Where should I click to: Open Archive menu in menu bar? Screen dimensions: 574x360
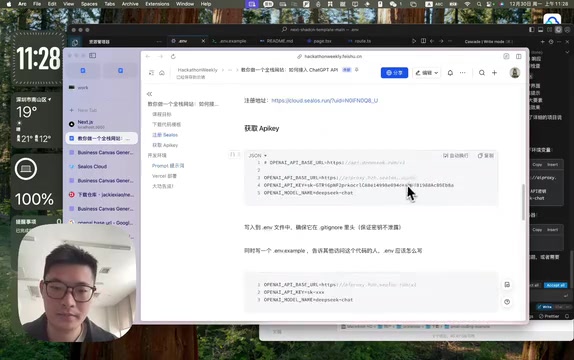click(x=130, y=4)
